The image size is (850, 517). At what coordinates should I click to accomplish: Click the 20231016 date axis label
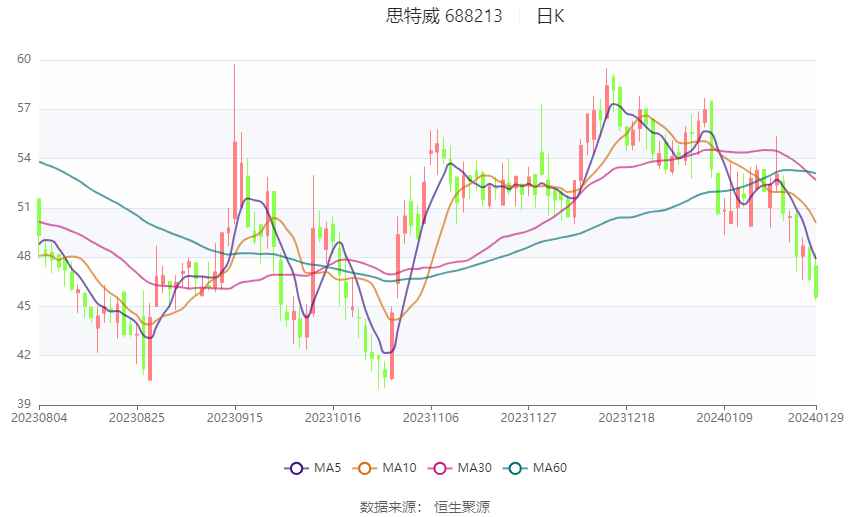(333, 418)
